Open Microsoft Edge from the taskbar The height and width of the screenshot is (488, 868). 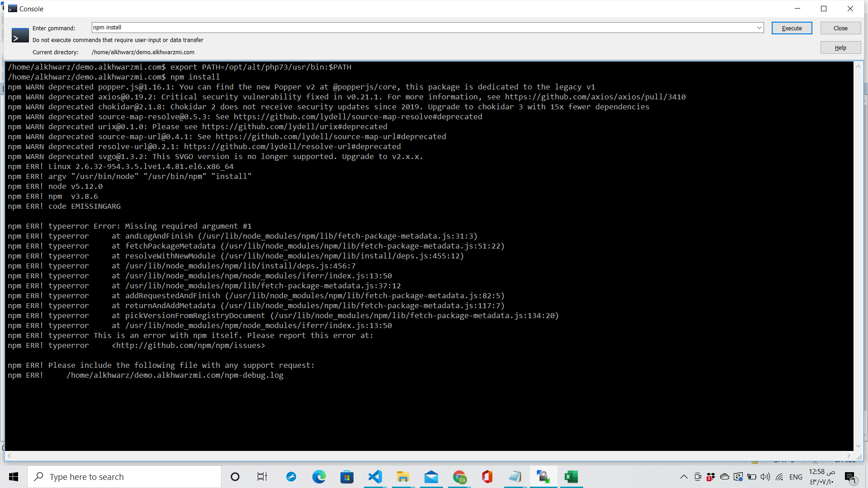(319, 477)
